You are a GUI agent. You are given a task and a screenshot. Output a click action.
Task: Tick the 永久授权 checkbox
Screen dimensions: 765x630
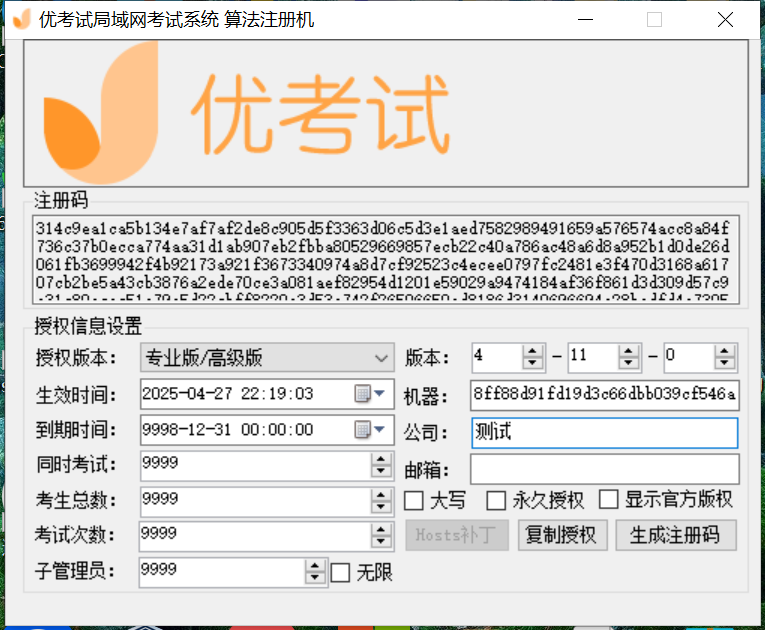click(x=496, y=501)
